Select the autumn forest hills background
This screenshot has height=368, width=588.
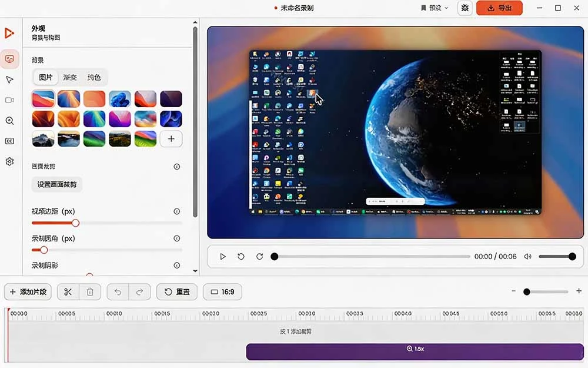(120, 139)
